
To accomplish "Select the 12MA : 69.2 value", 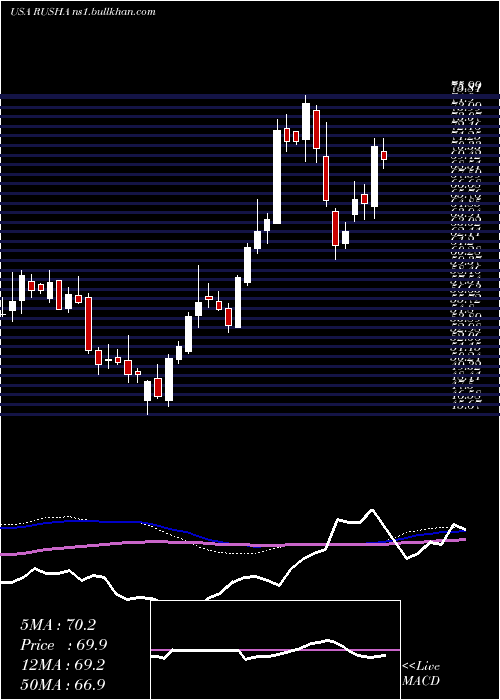I will point(62,665).
